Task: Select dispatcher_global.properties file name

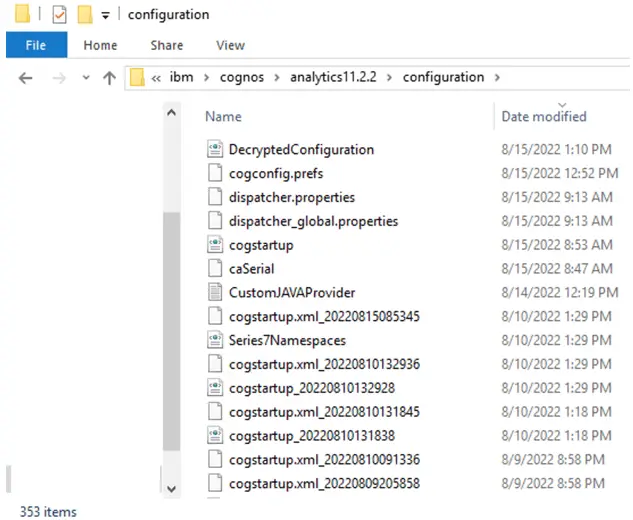Action: [x=313, y=221]
